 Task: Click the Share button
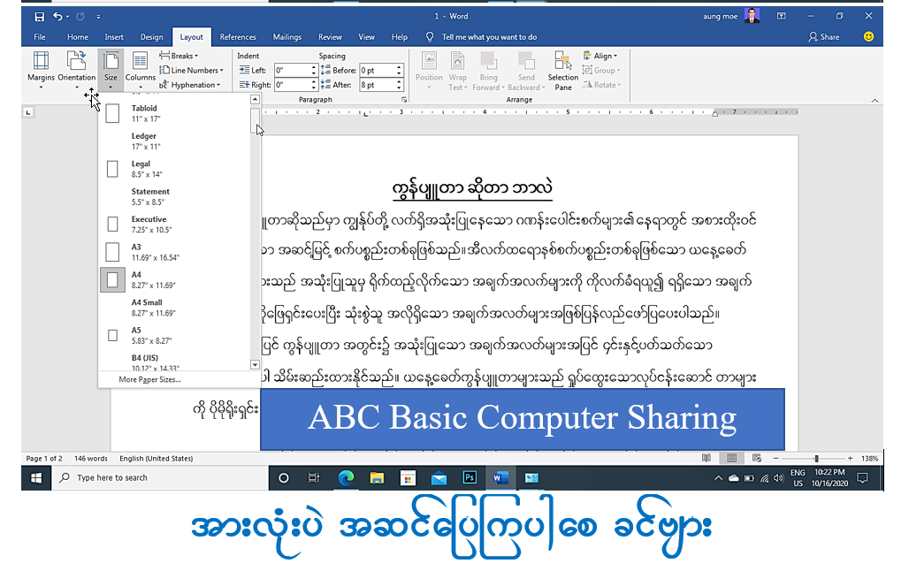pos(824,36)
